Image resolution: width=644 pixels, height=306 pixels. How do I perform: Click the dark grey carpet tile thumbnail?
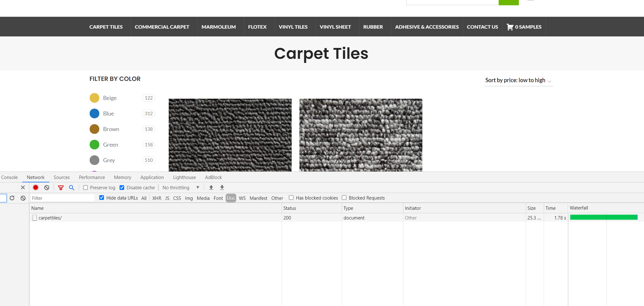230,135
